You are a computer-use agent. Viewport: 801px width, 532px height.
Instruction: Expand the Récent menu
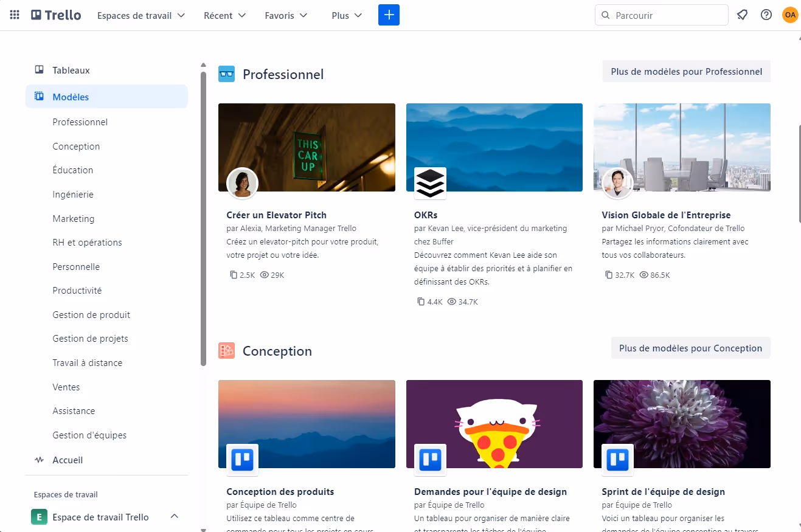coord(224,15)
